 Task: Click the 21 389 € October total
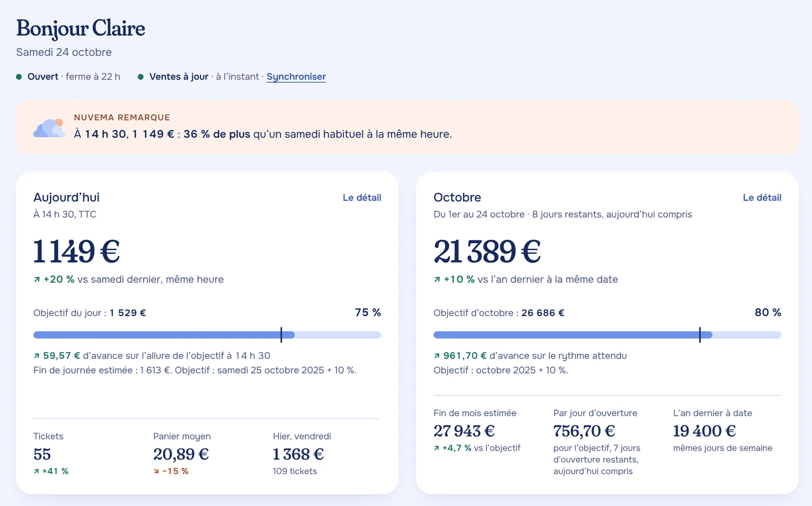pos(487,251)
